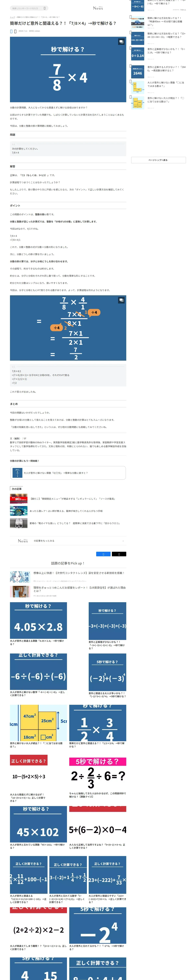Open (−2)³+(−3)⁴ quiz card
196x980 pixels.
(107, 676)
